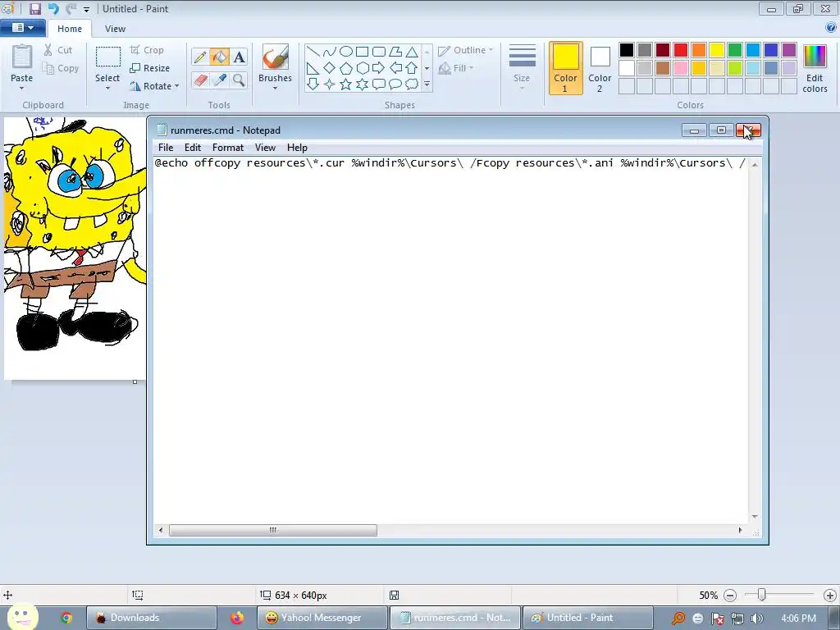Select the Fill with color bucket tool
This screenshot has width=840, height=630.
pyautogui.click(x=219, y=57)
